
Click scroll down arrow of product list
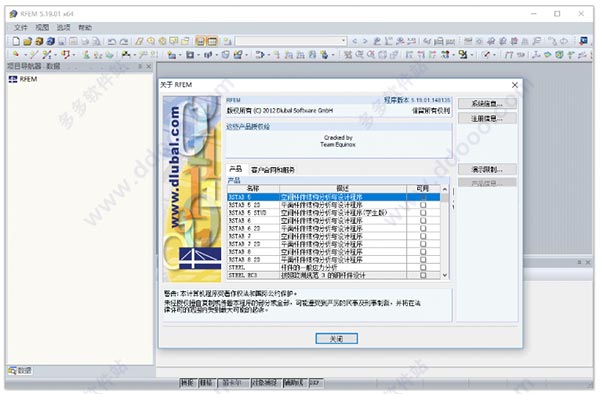pos(445,275)
